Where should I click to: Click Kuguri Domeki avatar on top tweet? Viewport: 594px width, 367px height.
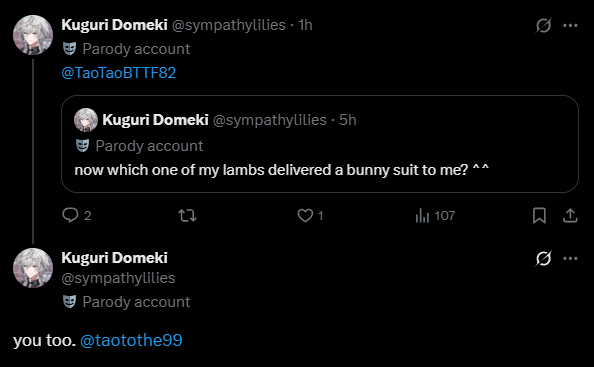pyautogui.click(x=33, y=35)
